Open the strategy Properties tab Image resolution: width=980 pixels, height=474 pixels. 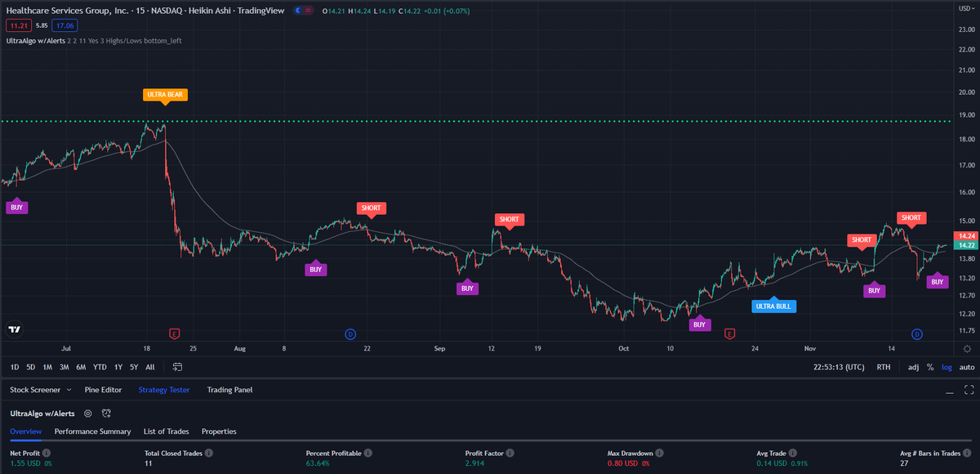click(219, 431)
